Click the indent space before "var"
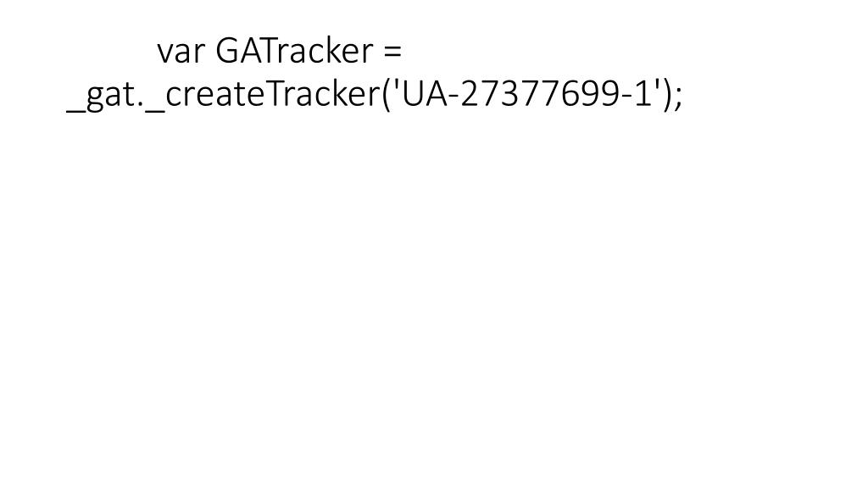Viewport: 868px width, 488px height. [111, 52]
